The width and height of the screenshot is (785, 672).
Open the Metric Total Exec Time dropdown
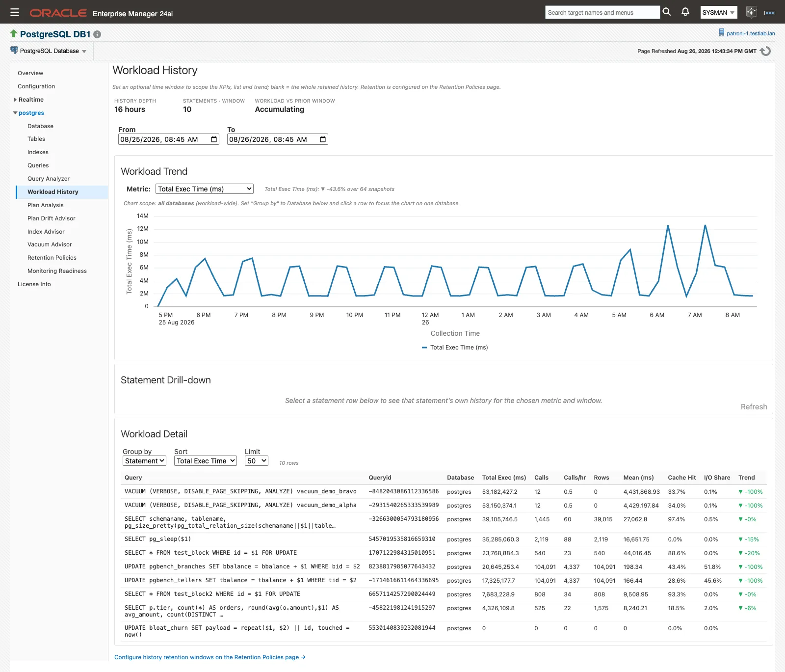(x=205, y=189)
